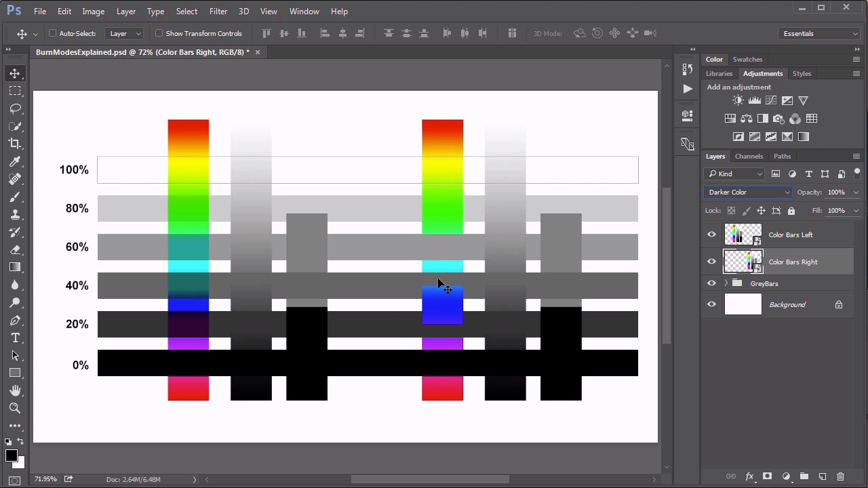Select the Blur tool
This screenshot has height=488, width=868.
point(15,285)
